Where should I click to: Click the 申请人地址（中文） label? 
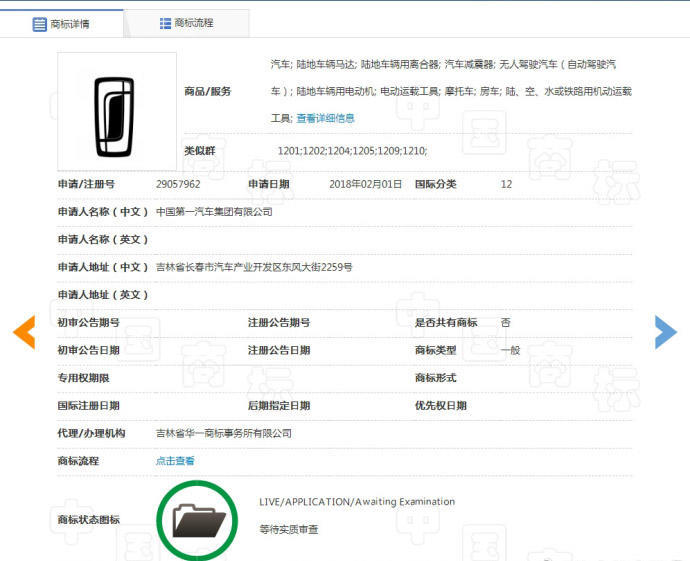(103, 267)
